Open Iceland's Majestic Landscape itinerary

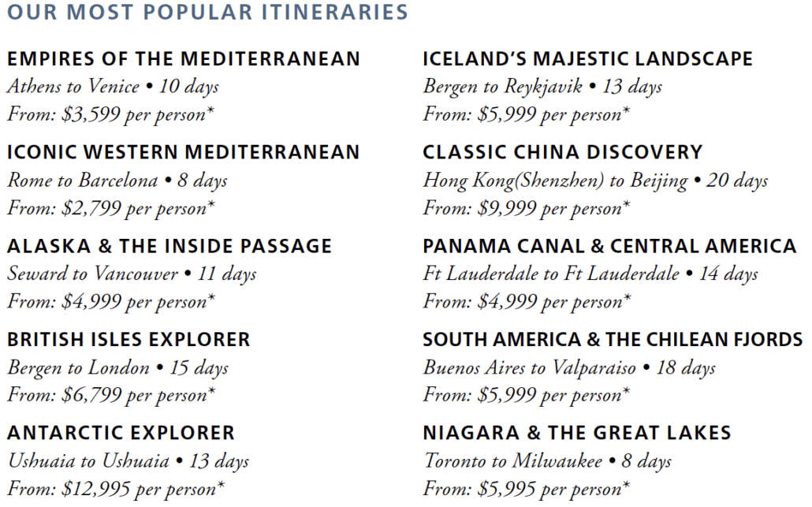pyautogui.click(x=587, y=58)
